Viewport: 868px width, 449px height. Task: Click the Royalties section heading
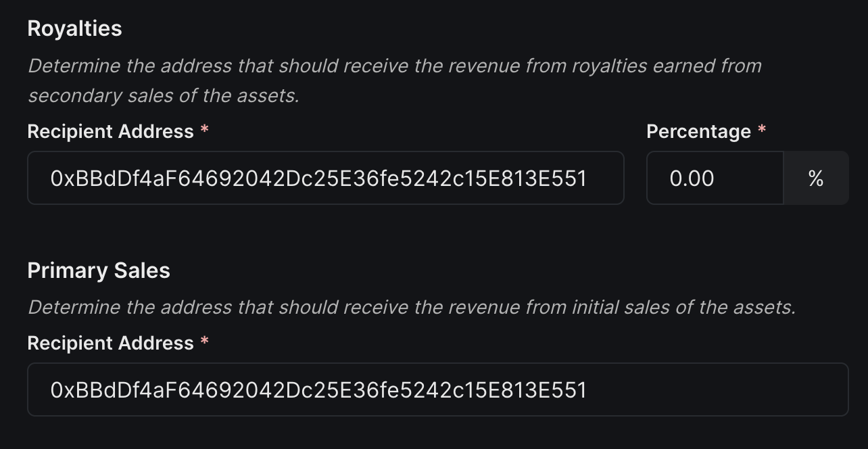click(x=74, y=28)
